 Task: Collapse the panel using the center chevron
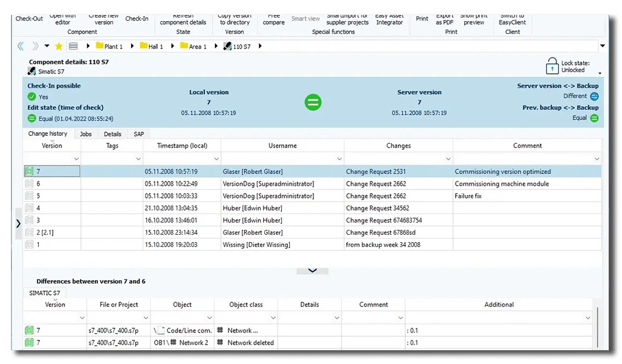click(312, 271)
